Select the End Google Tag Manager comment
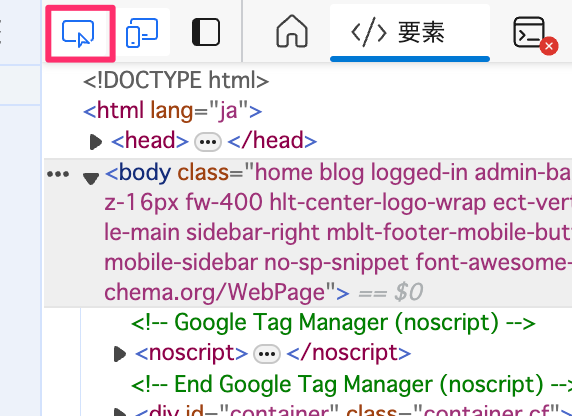The image size is (572, 416). pyautogui.click(x=351, y=384)
